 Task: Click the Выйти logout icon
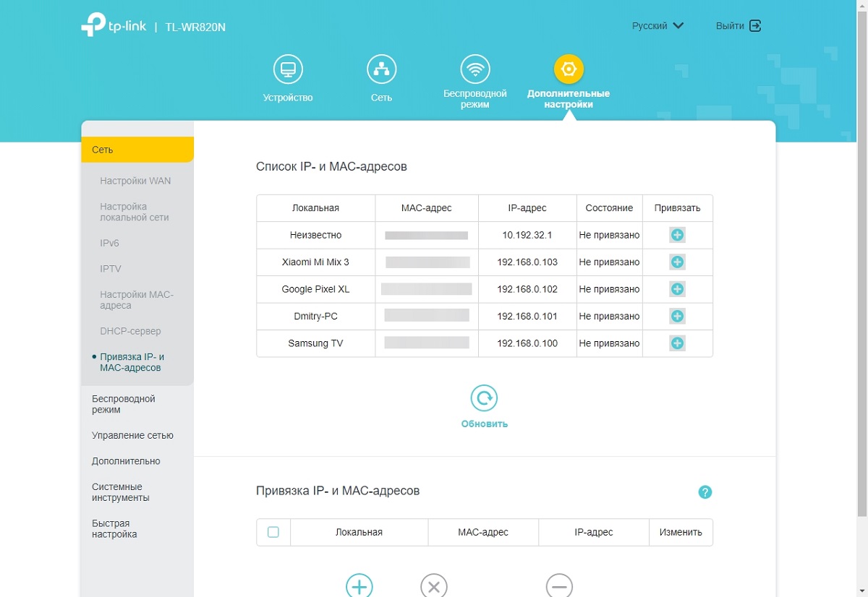[x=755, y=25]
